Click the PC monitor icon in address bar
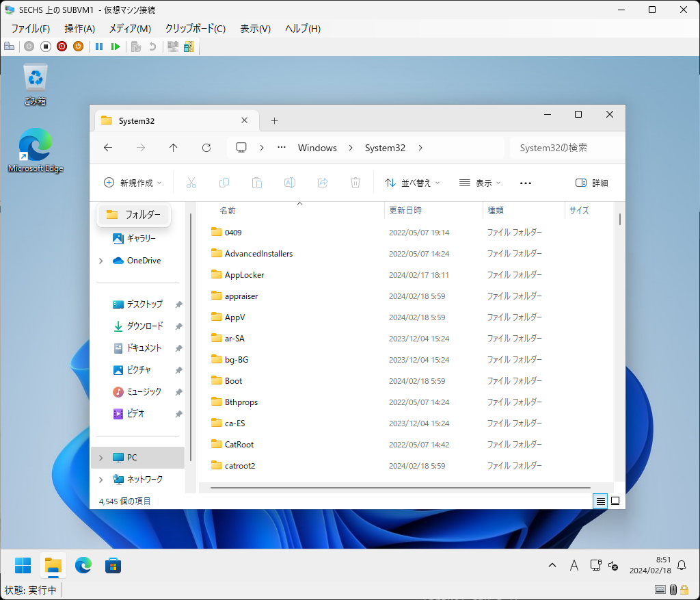 click(241, 147)
